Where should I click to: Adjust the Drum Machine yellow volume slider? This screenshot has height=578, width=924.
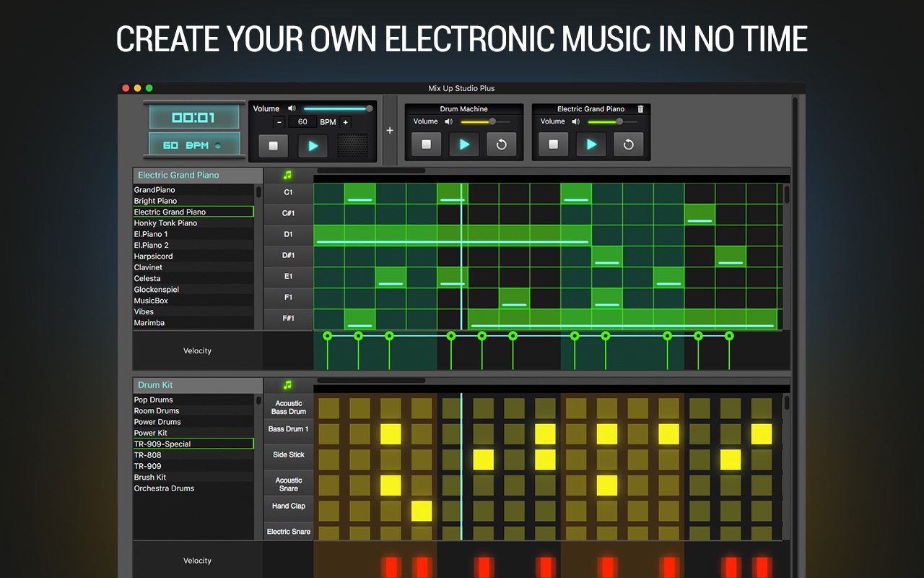[485, 121]
